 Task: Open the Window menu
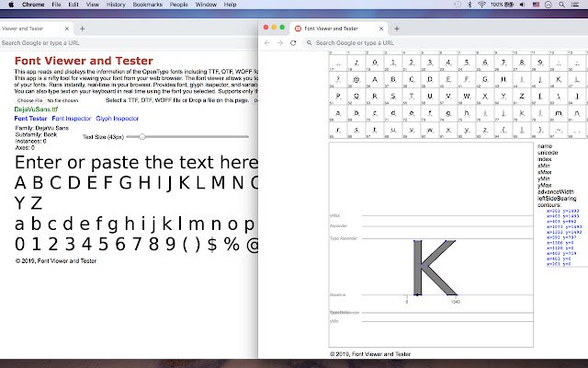coord(206,5)
